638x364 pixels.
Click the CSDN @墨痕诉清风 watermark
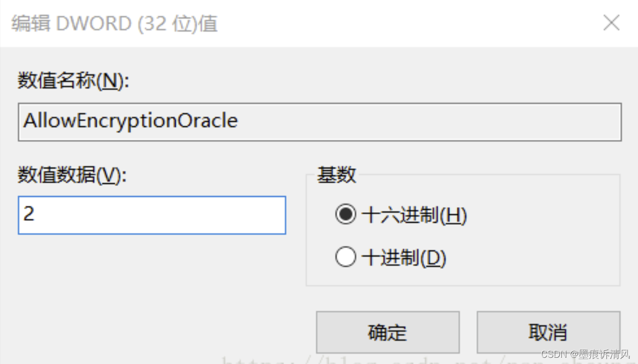pyautogui.click(x=585, y=355)
